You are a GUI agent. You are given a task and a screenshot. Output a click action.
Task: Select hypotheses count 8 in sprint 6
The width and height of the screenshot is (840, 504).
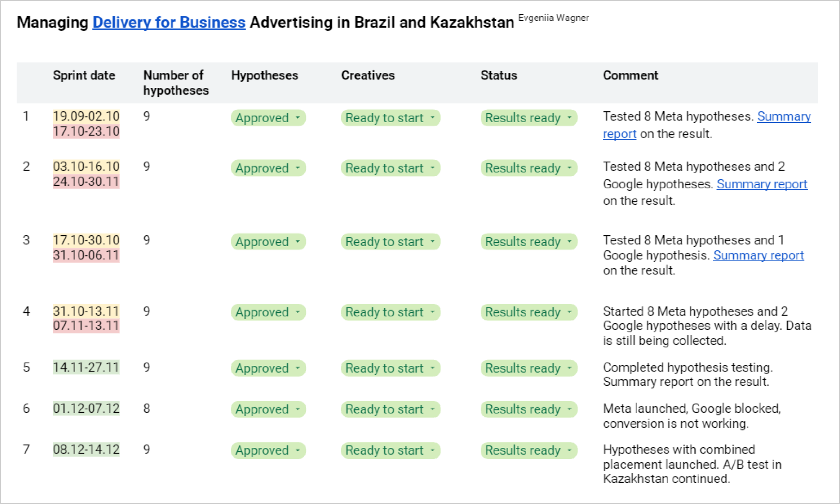pyautogui.click(x=147, y=408)
